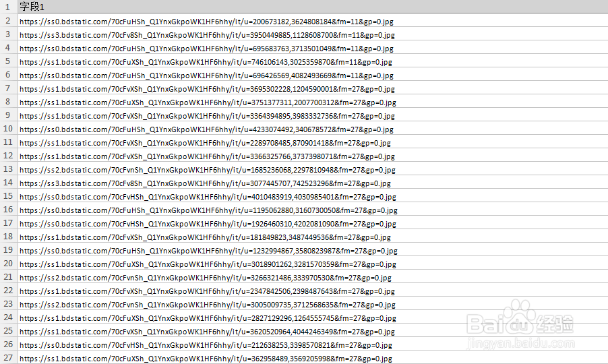Select the URL cell containing u=2289708485

click(313, 142)
